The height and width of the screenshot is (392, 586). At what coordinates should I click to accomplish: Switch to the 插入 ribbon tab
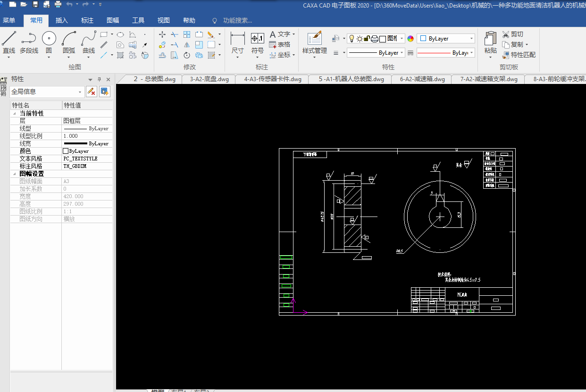[x=61, y=21]
